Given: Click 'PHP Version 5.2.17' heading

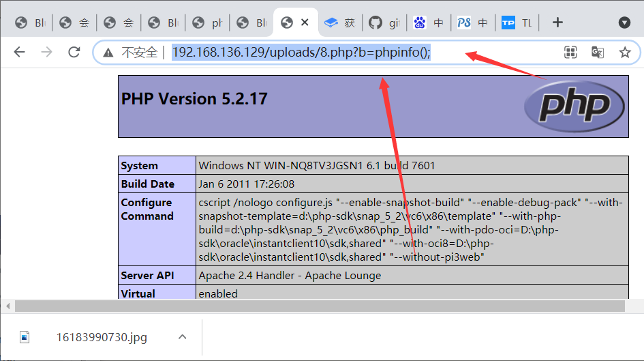Looking at the screenshot, I should click(194, 99).
